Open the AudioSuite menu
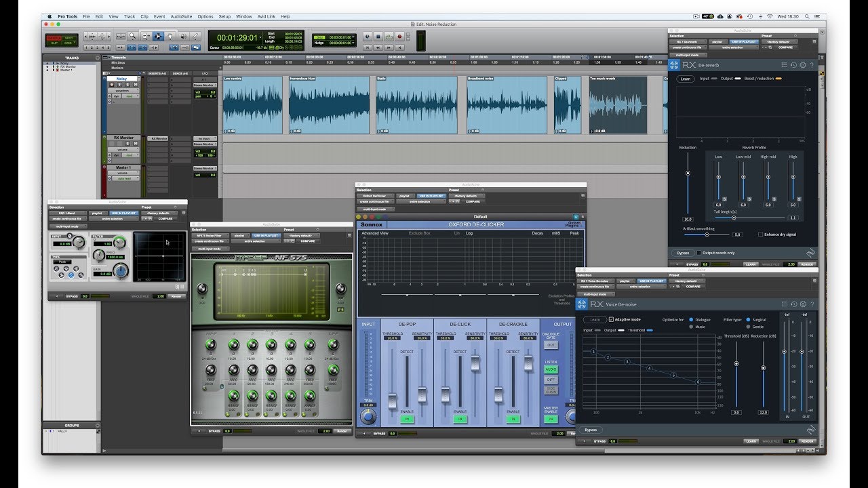Image resolution: width=868 pixels, height=488 pixels. [182, 16]
